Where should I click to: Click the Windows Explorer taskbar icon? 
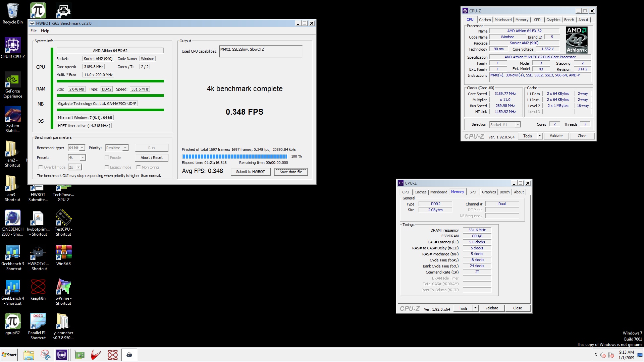pos(29,355)
